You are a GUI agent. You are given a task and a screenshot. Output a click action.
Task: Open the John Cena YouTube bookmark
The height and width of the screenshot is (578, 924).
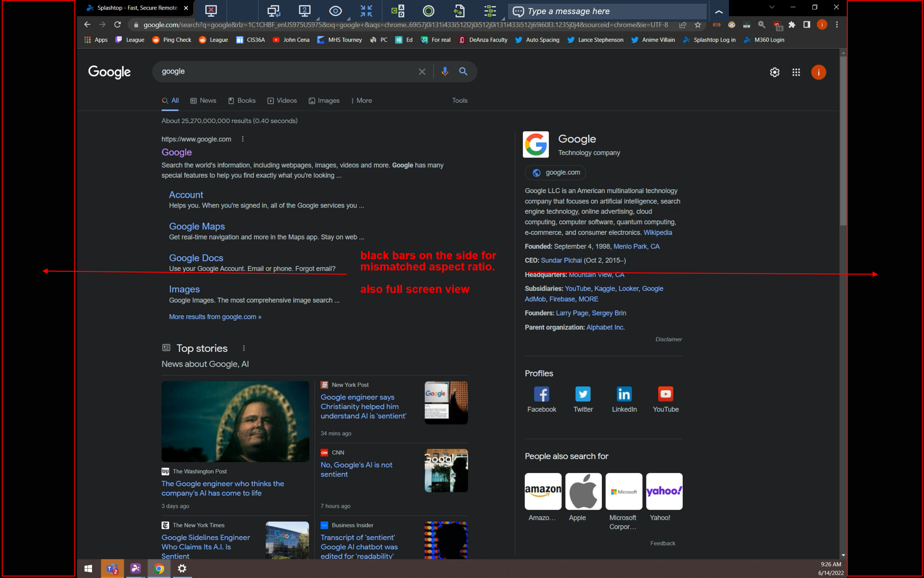(x=291, y=40)
